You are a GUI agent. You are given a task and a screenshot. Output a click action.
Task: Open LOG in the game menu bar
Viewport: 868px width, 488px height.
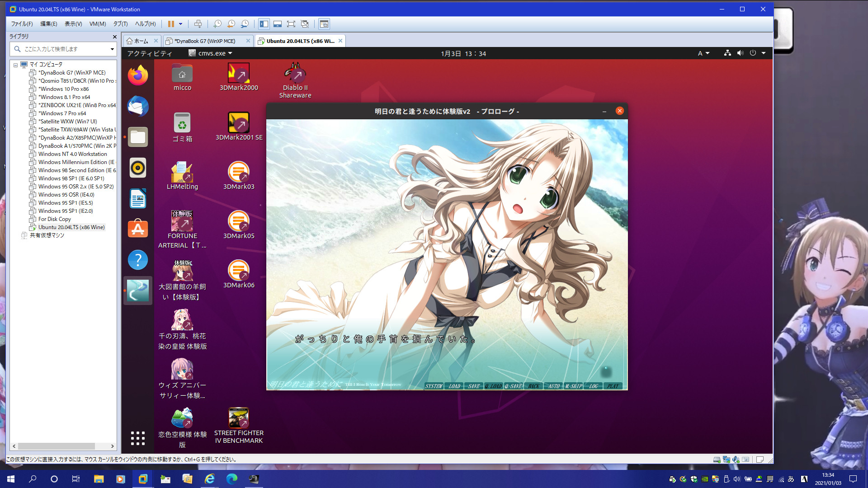click(594, 386)
